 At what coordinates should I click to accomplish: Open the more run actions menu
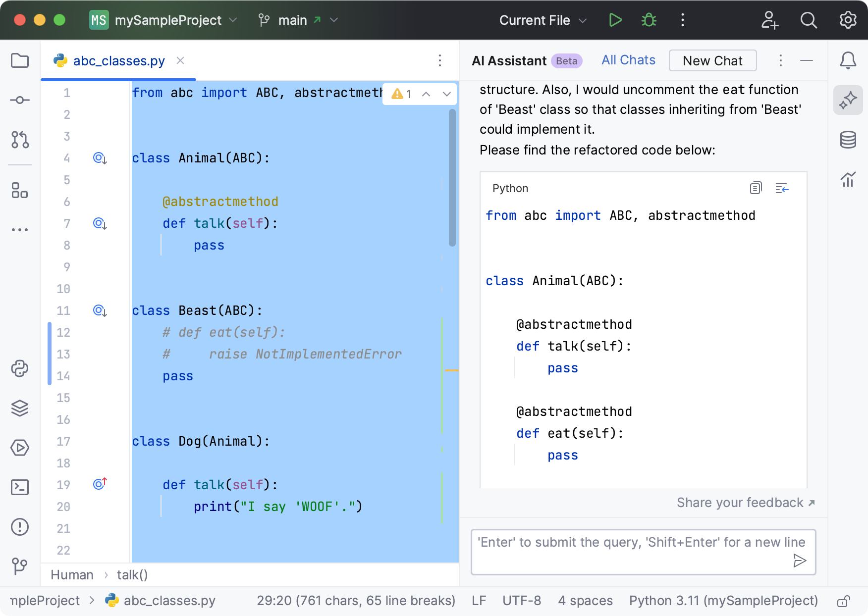[683, 20]
